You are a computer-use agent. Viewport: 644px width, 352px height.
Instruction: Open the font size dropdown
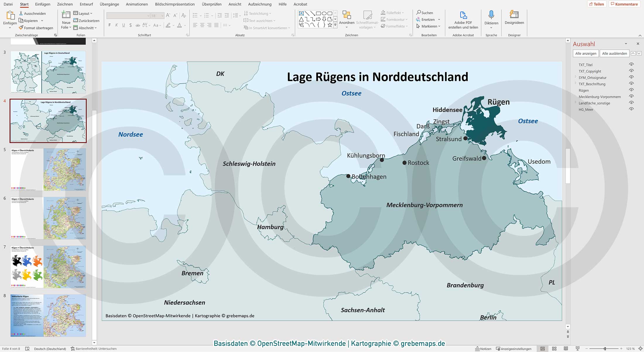click(x=163, y=16)
